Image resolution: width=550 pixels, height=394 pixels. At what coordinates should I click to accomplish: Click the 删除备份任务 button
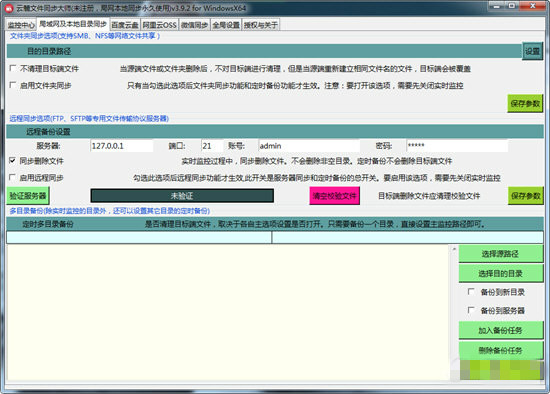tap(501, 350)
